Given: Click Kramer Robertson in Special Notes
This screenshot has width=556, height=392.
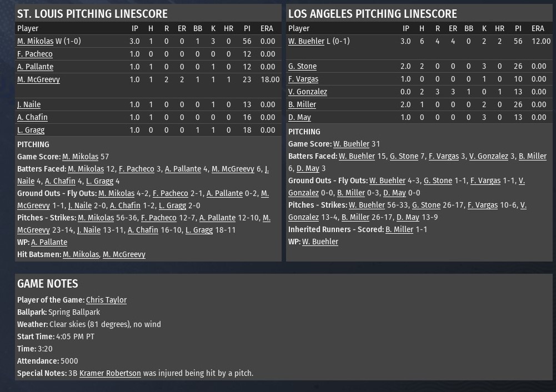Looking at the screenshot, I should pos(110,373).
